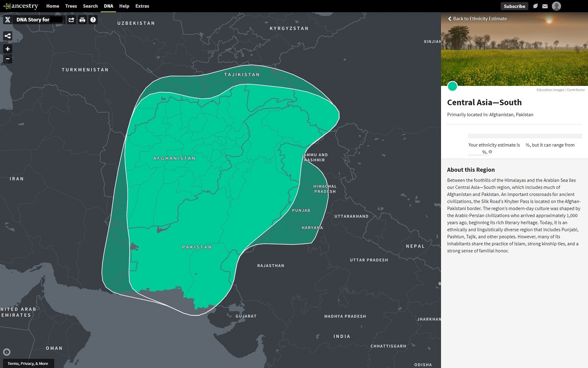Viewport: 588px width, 368px height.
Task: Click the Subscribe button
Action: 514,6
